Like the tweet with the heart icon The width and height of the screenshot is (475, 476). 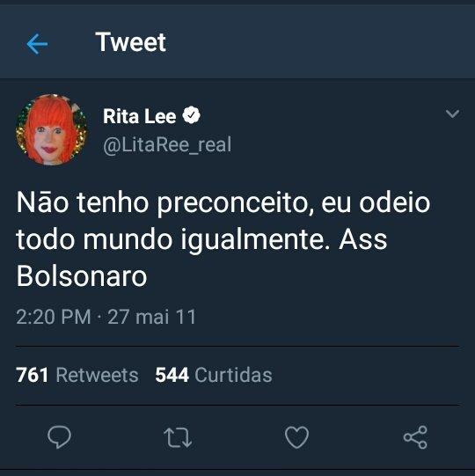(296, 437)
